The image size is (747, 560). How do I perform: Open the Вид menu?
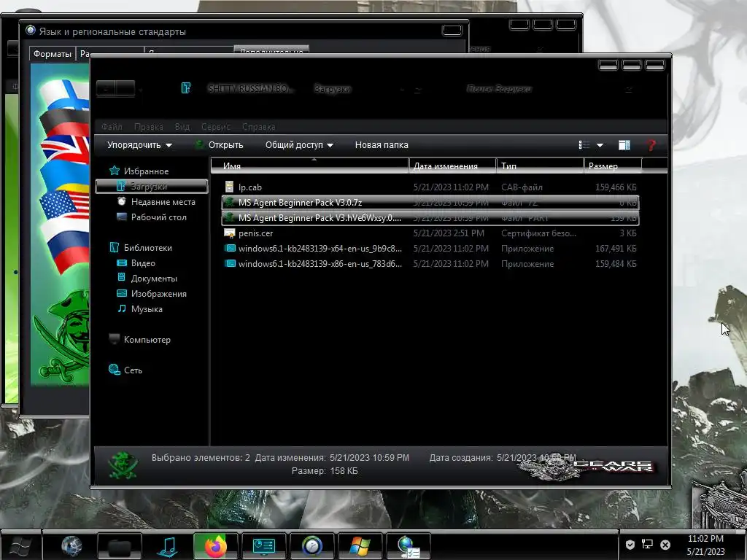click(x=182, y=127)
